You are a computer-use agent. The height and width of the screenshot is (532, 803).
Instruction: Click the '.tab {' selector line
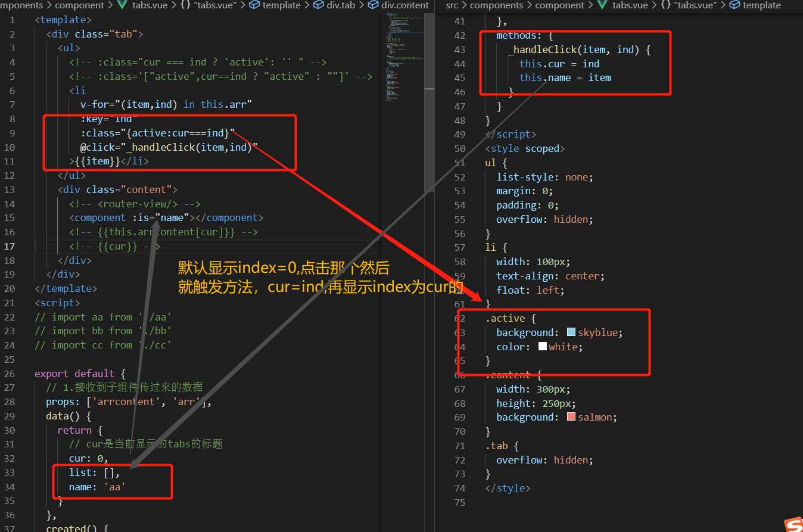502,446
